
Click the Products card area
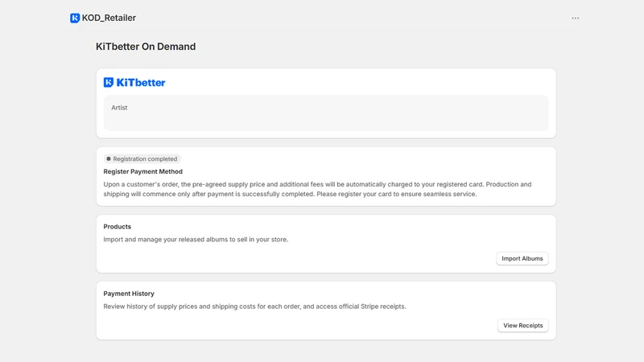tap(326, 244)
